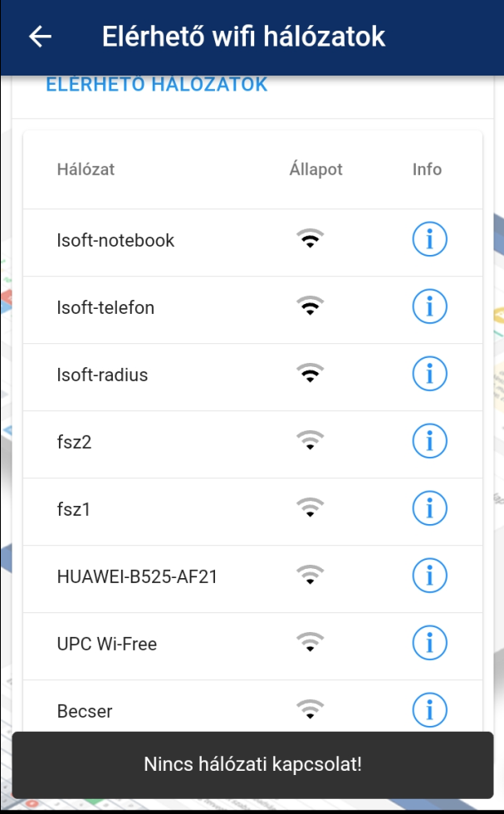This screenshot has height=814, width=504.
Task: Open info icon for fsz1
Action: point(429,509)
